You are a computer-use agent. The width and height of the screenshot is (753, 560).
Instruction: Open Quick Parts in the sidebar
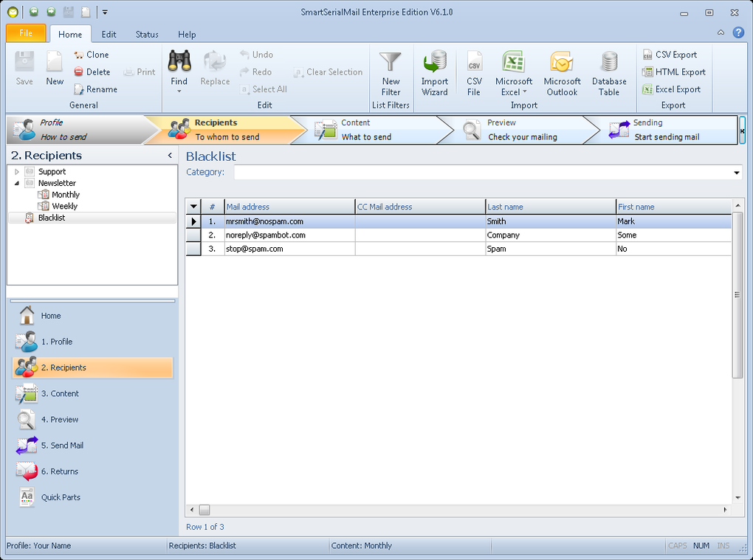[49, 497]
